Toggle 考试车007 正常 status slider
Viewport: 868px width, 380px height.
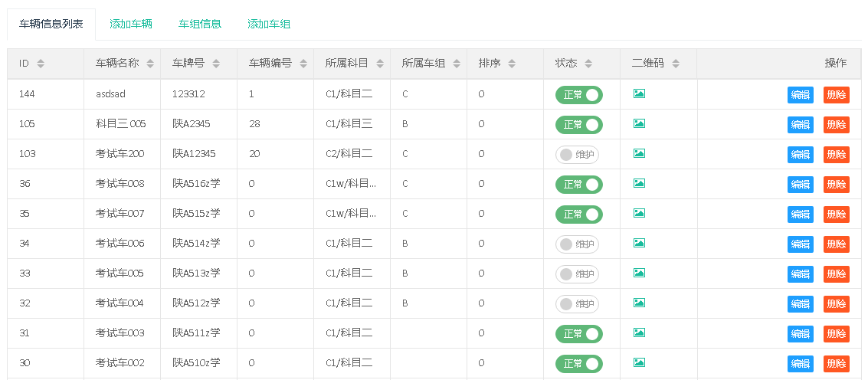tap(578, 214)
